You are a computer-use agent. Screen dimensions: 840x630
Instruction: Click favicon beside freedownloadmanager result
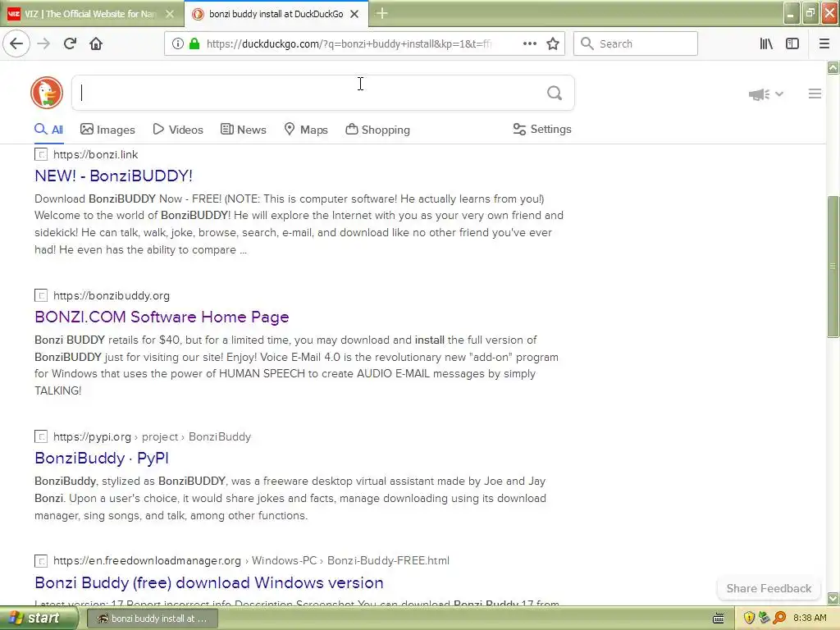41,561
